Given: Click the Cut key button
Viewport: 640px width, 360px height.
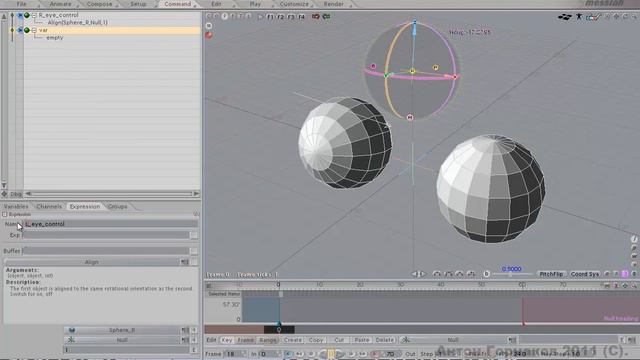Looking at the screenshot, I should pos(339,340).
